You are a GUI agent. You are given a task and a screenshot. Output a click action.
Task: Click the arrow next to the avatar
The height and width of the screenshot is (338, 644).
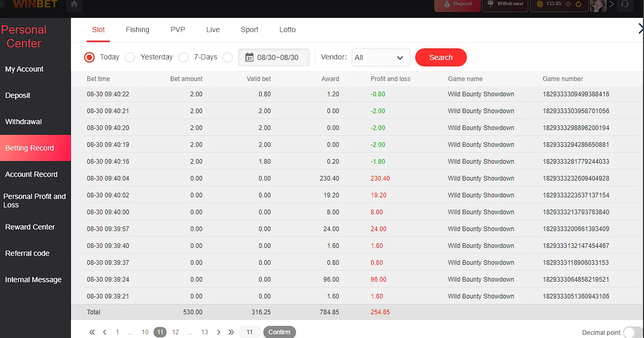click(x=611, y=4)
